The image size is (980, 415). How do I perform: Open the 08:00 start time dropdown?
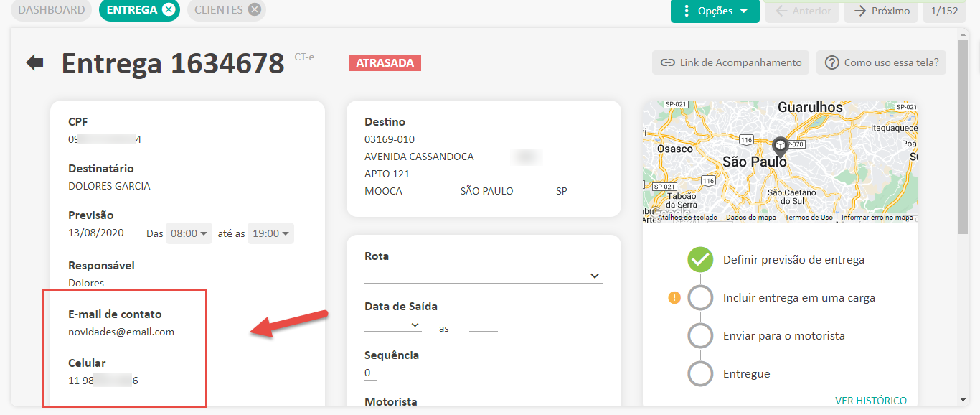pos(189,233)
